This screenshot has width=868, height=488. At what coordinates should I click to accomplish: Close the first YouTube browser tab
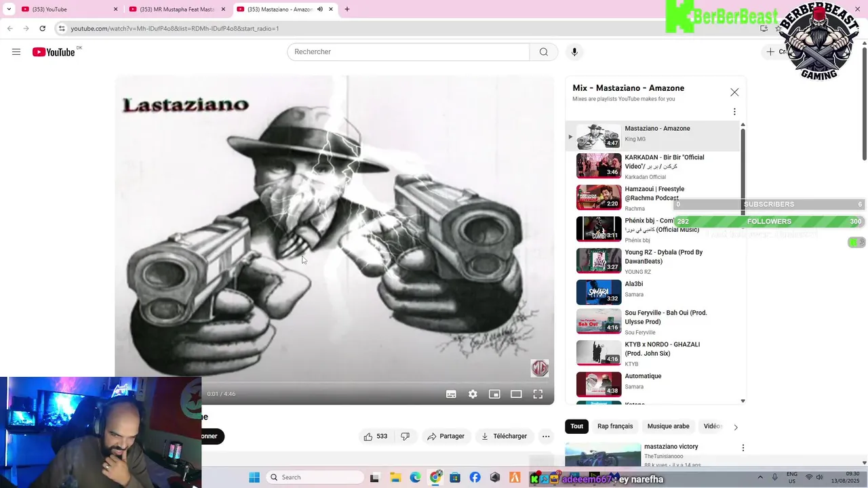pyautogui.click(x=115, y=9)
